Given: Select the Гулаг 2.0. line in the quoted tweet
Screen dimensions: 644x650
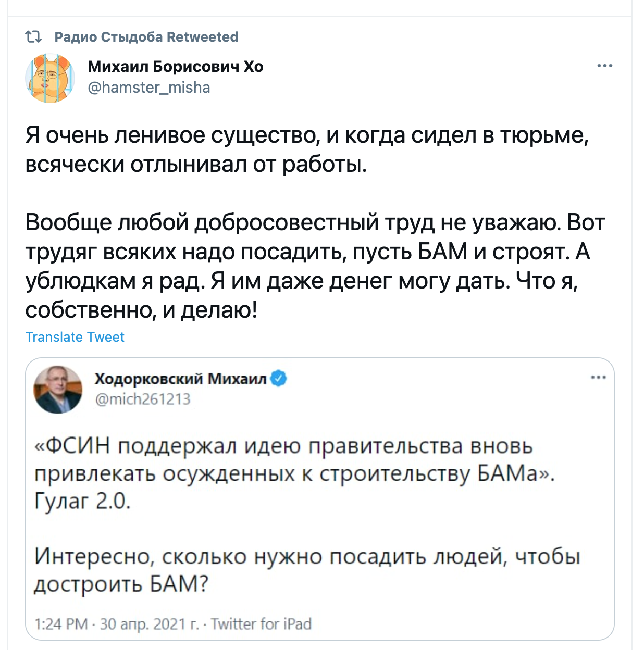Looking at the screenshot, I should click(x=82, y=501).
